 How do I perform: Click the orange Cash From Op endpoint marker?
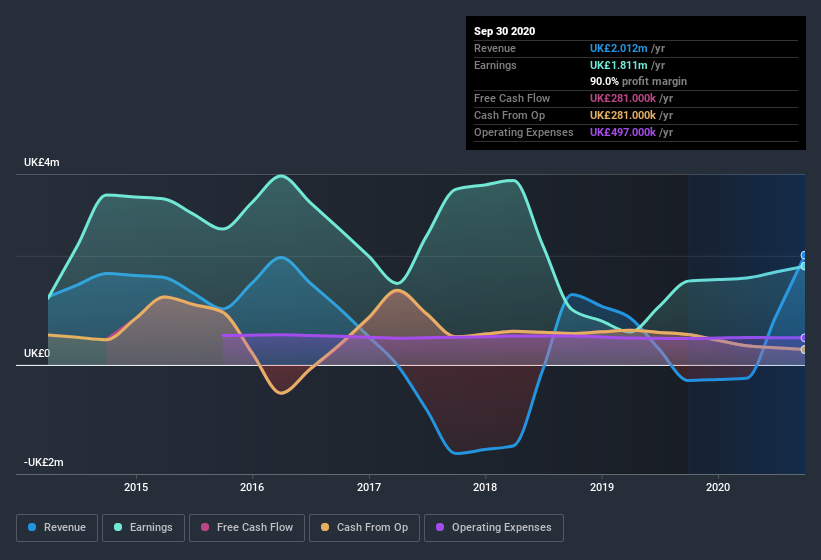[x=803, y=350]
